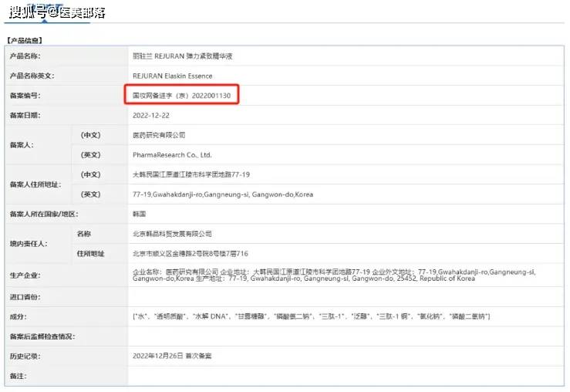Select the 生产企业 label
570x392 pixels.
point(25,275)
